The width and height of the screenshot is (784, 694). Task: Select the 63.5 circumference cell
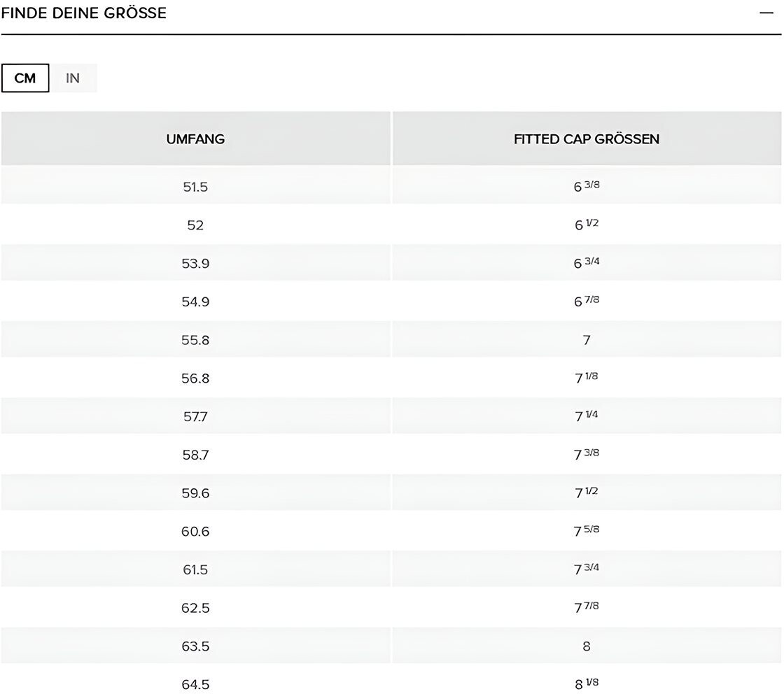195,646
